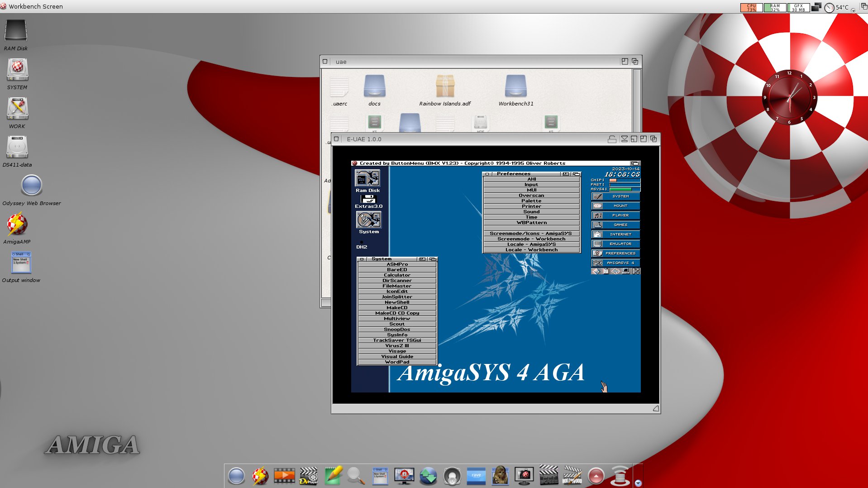Image resolution: width=868 pixels, height=488 pixels.
Task: Click the screen grabber camera dock icon
Action: point(524,476)
